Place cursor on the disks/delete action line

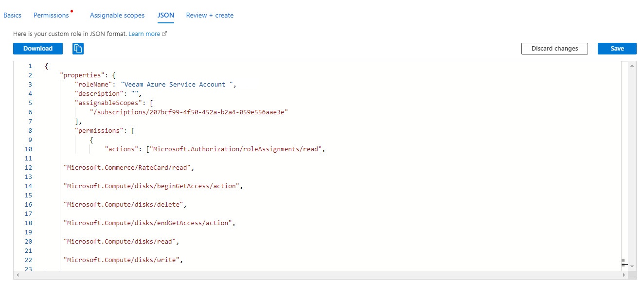coord(125,205)
